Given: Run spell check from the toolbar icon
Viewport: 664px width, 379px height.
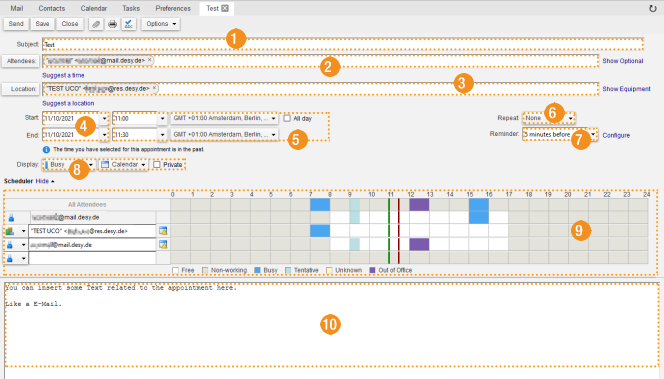Looking at the screenshot, I should [129, 24].
